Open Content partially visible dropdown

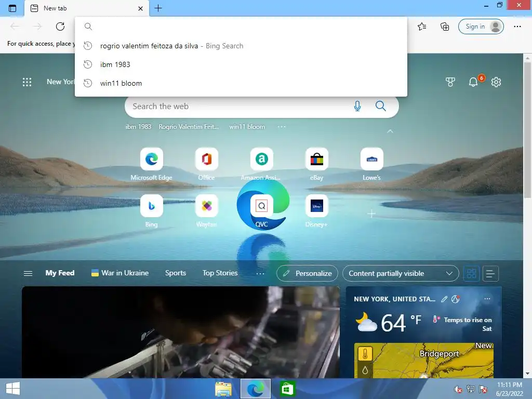click(401, 273)
